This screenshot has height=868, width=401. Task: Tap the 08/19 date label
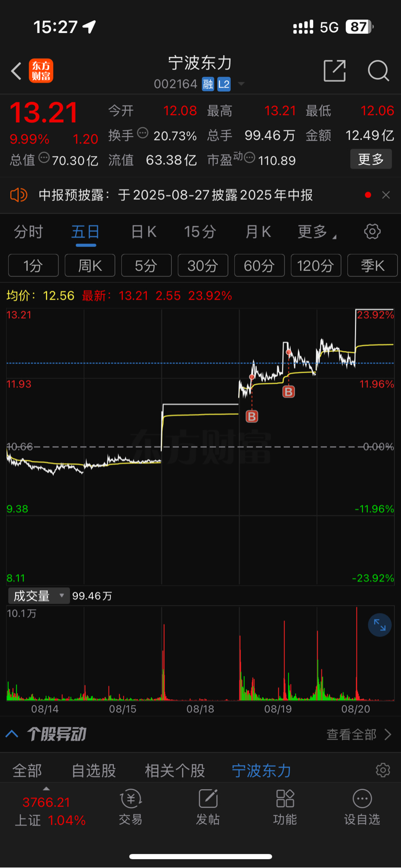(x=278, y=709)
